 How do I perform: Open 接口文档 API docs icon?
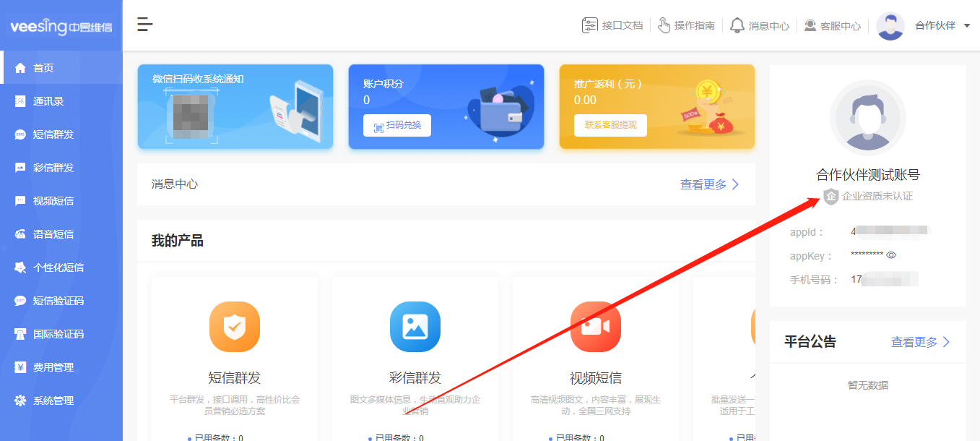point(590,25)
